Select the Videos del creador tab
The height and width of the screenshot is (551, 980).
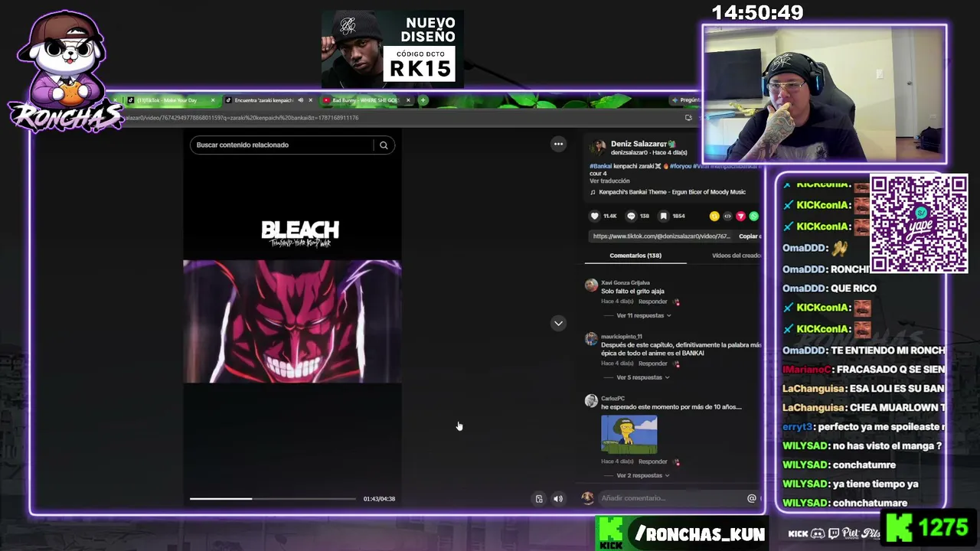[x=737, y=256]
